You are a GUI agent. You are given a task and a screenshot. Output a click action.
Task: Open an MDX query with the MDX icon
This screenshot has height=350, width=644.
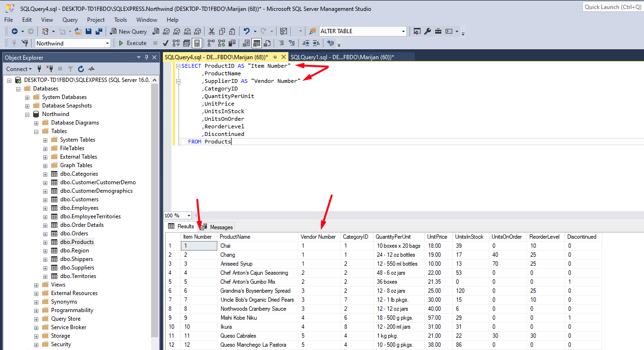pos(166,32)
